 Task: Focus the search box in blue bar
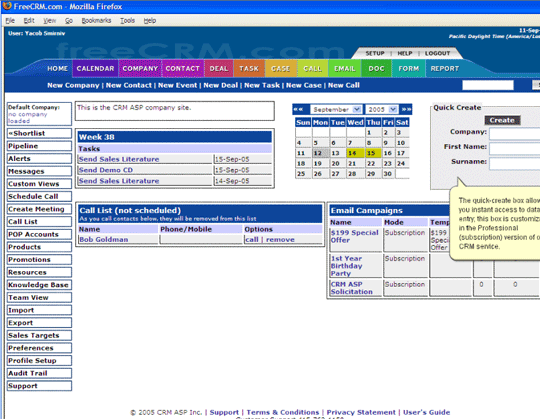pos(488,85)
